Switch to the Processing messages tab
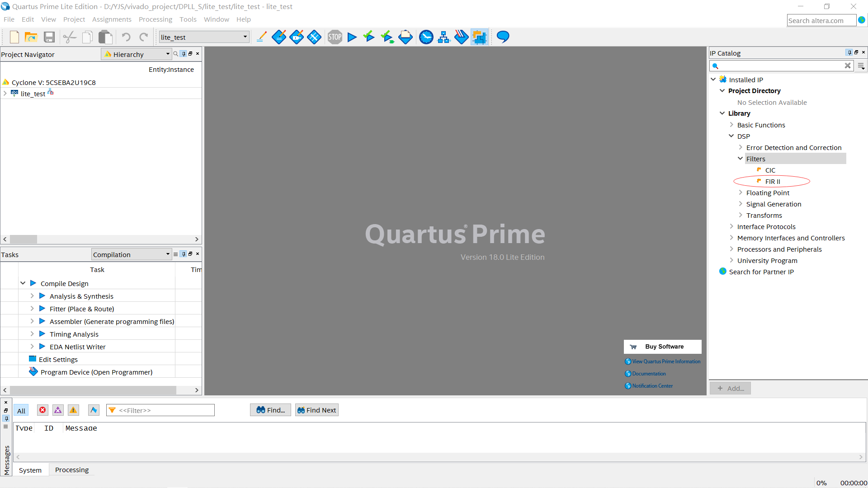The image size is (868, 488). 71,470
